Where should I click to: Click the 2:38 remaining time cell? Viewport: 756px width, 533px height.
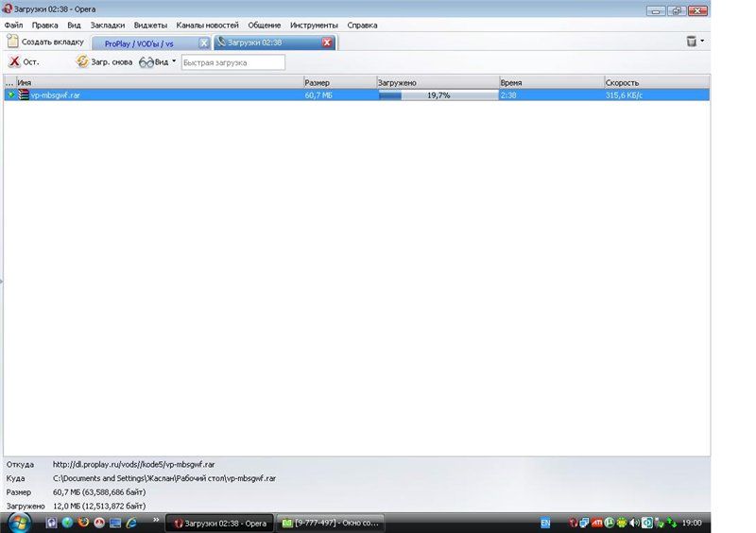click(508, 95)
